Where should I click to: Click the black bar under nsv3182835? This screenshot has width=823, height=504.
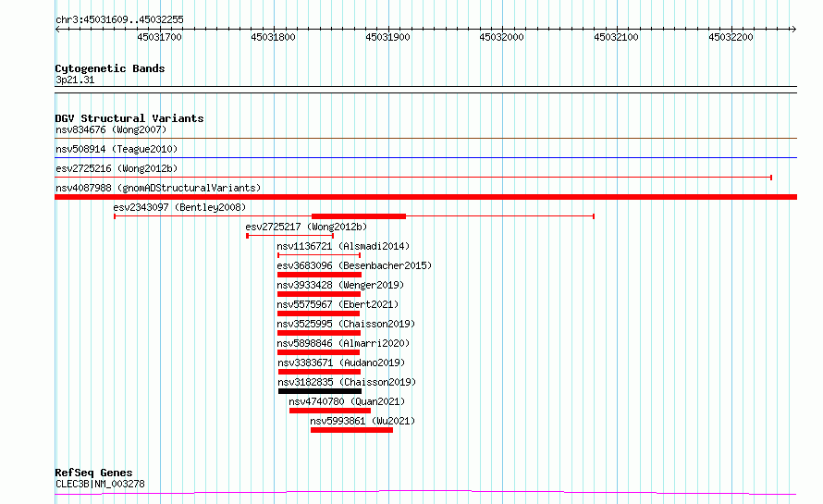(319, 391)
